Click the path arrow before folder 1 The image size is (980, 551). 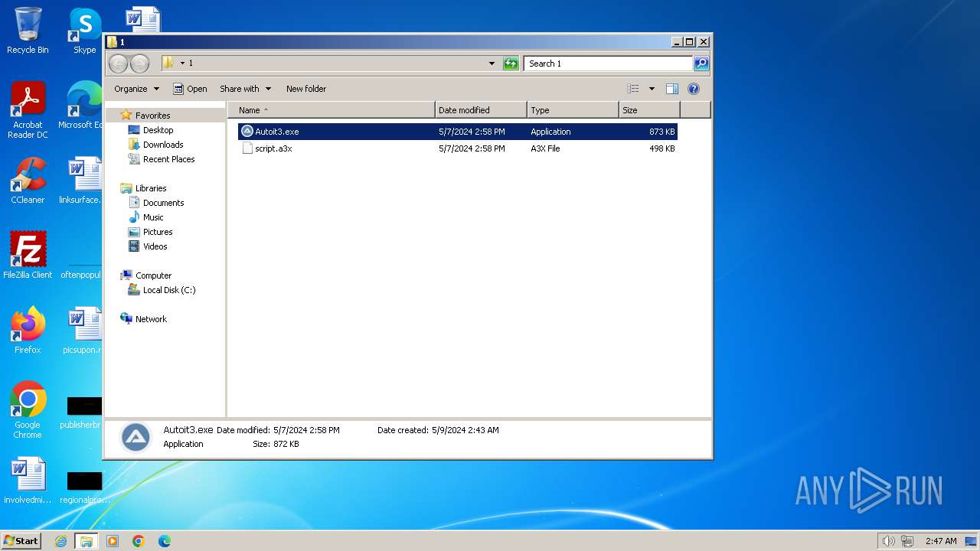tap(182, 64)
